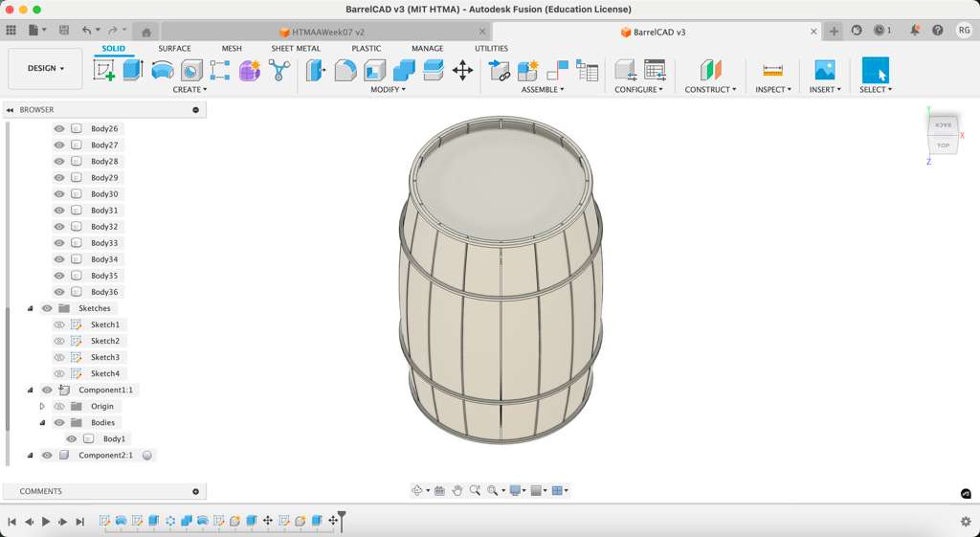Viewport: 980px width, 537px height.
Task: Switch to the MESH tab
Action: coord(232,48)
